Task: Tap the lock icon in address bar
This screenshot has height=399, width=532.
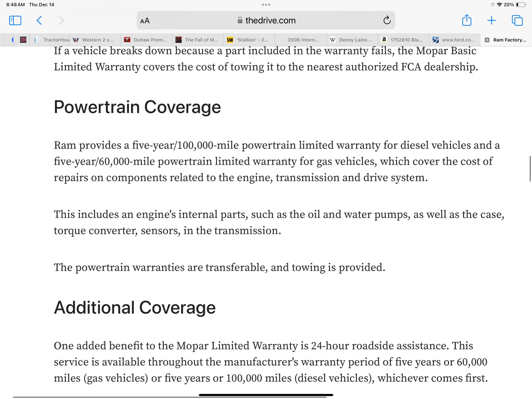Action: pyautogui.click(x=240, y=20)
